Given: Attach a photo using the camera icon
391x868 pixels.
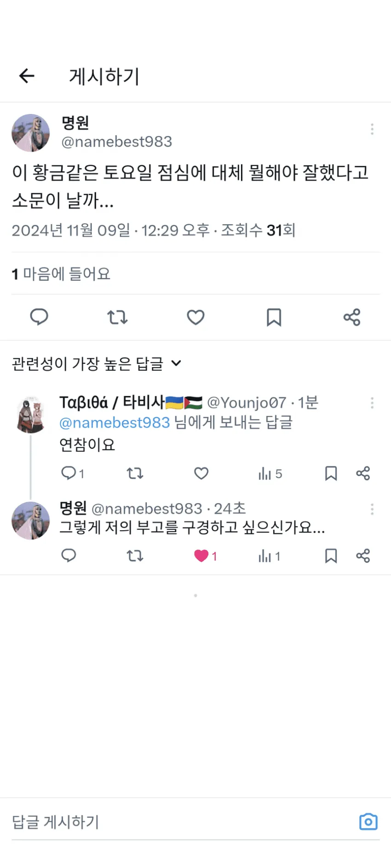Looking at the screenshot, I should [x=368, y=822].
